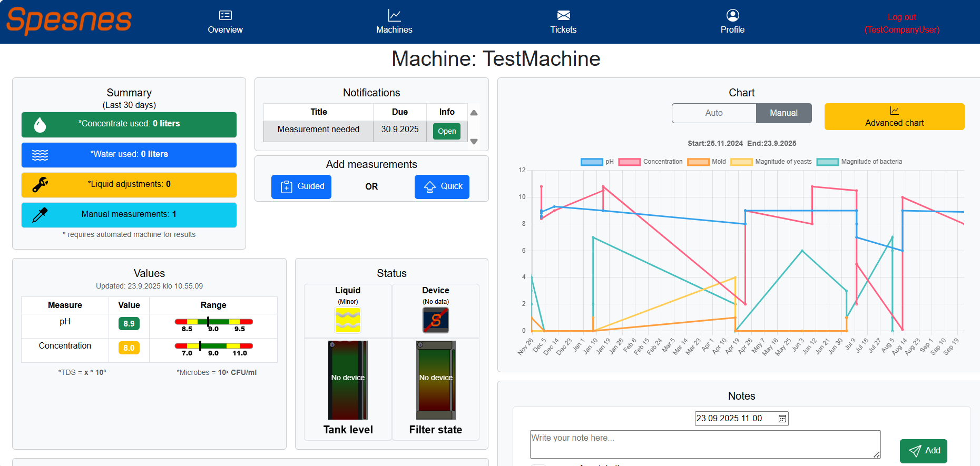
Task: Click the Liquid status wave icon
Action: [x=348, y=320]
